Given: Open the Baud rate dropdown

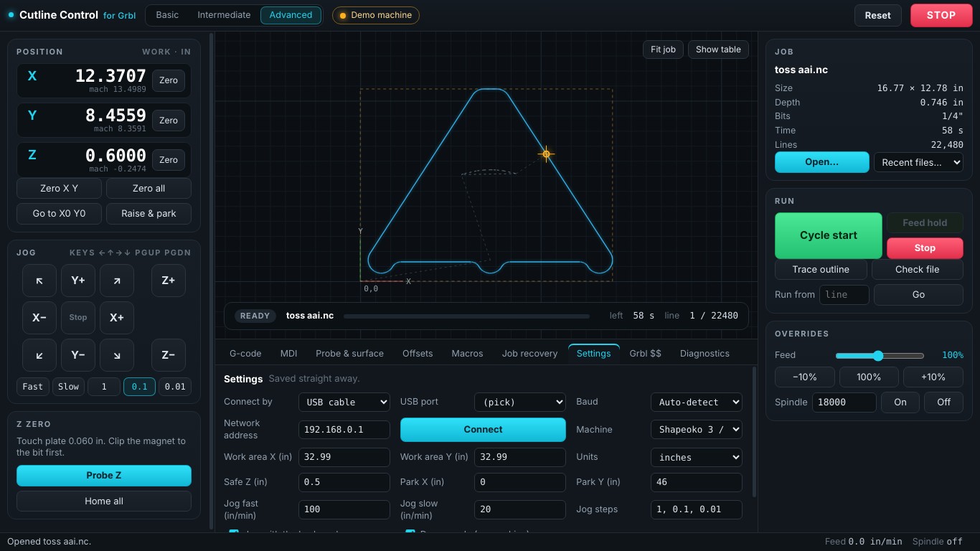Looking at the screenshot, I should (x=697, y=402).
